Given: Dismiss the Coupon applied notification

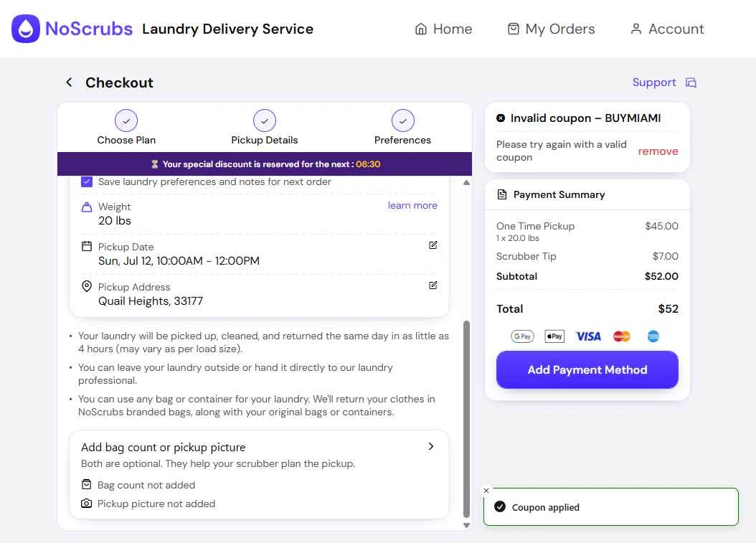Looking at the screenshot, I should 486,491.
